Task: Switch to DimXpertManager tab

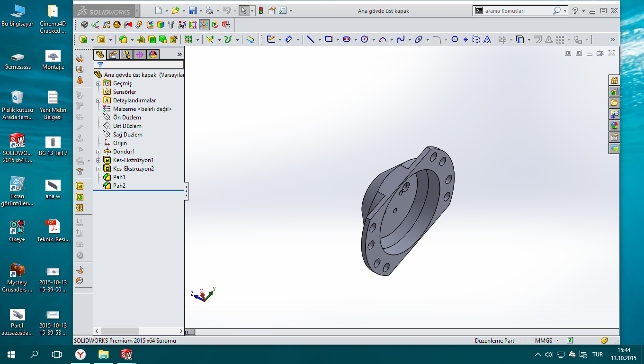Action: tap(139, 55)
